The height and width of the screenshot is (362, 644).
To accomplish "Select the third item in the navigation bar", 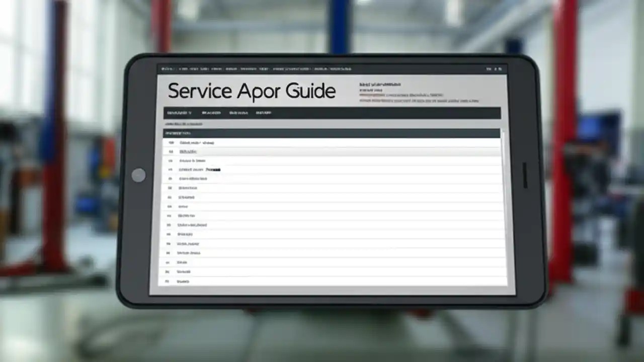I will pos(238,113).
